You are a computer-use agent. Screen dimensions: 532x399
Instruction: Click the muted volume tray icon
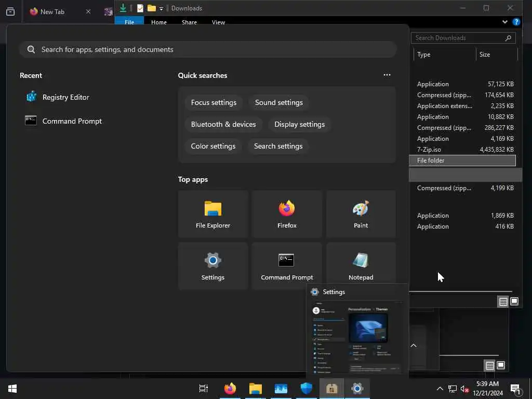[x=464, y=389]
